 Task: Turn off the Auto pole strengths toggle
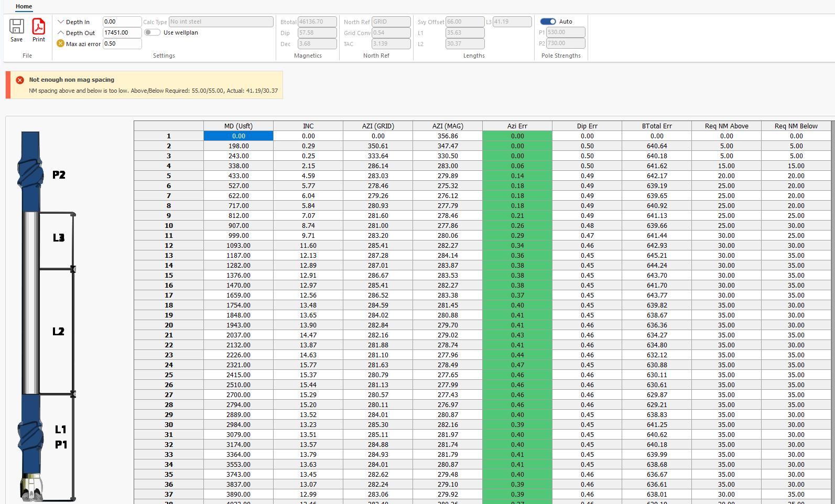548,21
